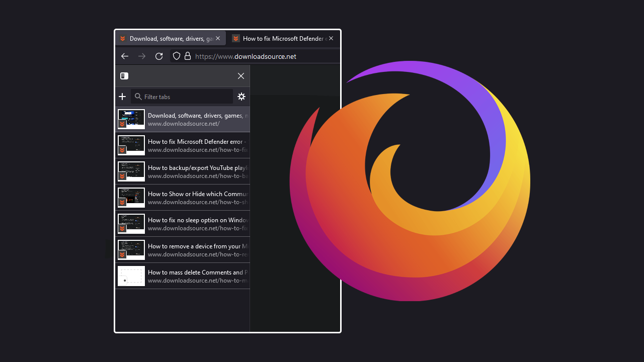Click thumbnail of How to fix no sleep row
The image size is (644, 362).
pyautogui.click(x=131, y=224)
